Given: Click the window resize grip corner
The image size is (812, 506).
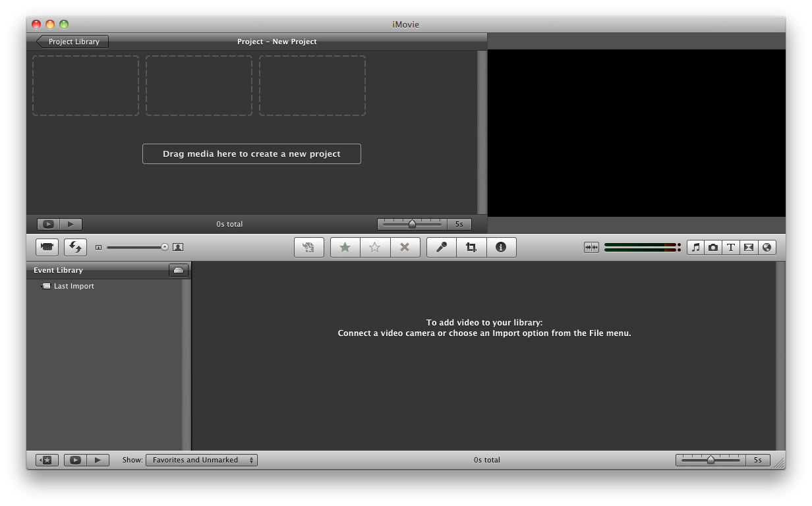Looking at the screenshot, I should pyautogui.click(x=780, y=463).
